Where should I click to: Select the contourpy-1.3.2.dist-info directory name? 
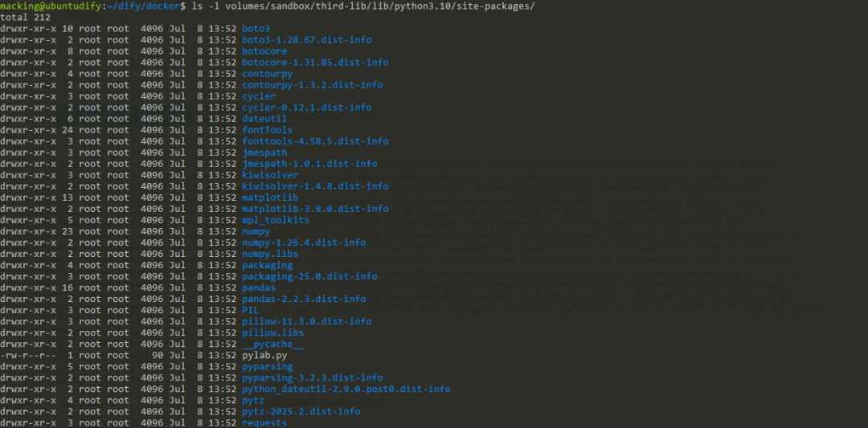(312, 84)
